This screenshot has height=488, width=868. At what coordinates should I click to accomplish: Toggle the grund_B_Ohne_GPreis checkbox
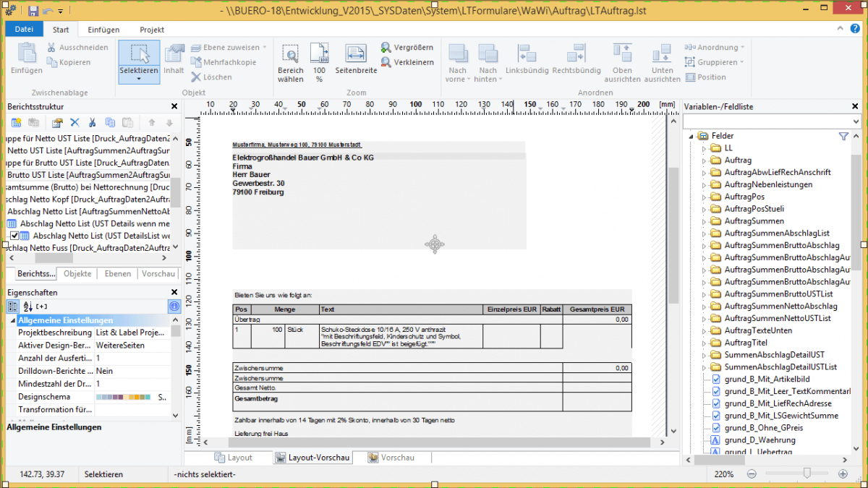[x=715, y=428]
